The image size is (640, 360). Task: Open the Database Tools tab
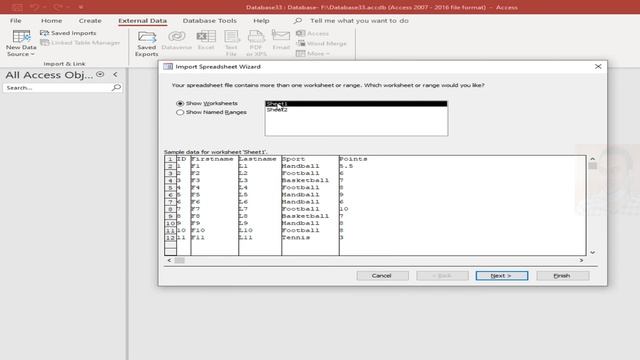(209, 20)
